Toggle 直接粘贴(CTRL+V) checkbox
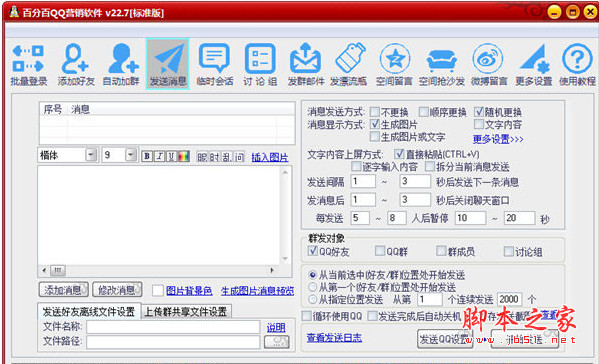Screen dimensions: 599x364 [399, 154]
